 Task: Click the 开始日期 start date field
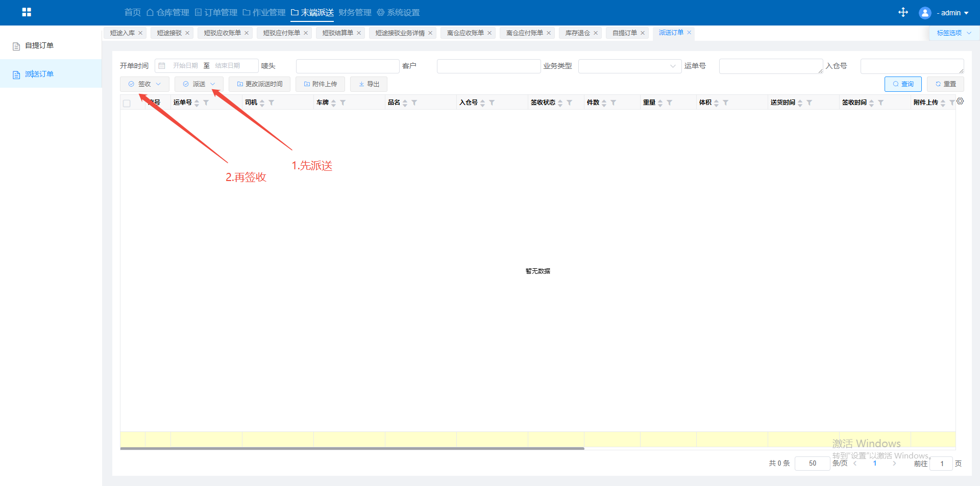[185, 66]
